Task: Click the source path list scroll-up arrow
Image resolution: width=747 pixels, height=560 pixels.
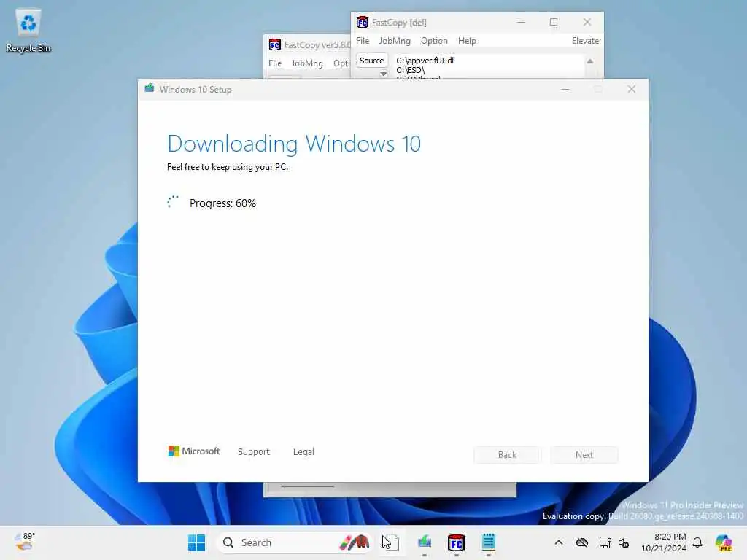Action: tap(589, 61)
